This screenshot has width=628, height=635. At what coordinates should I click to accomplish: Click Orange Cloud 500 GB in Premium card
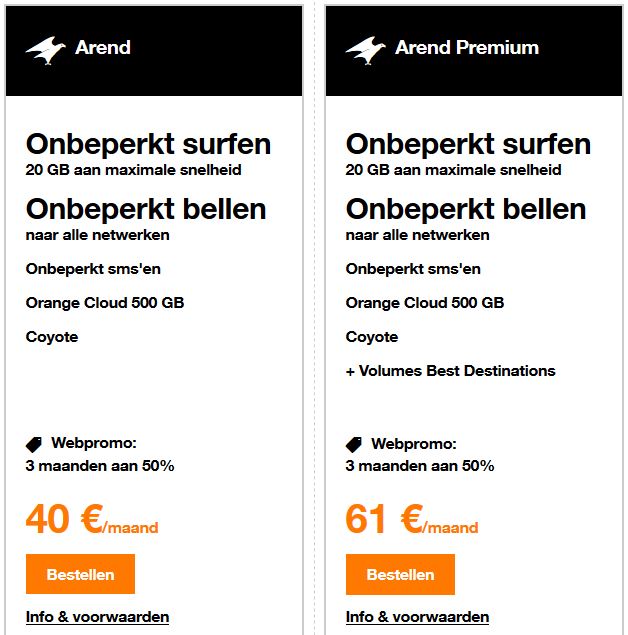(x=425, y=303)
